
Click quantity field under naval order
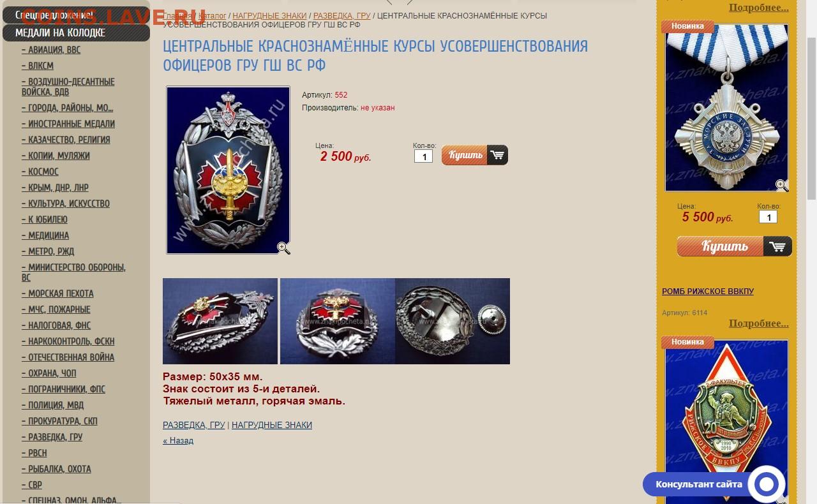coord(768,217)
